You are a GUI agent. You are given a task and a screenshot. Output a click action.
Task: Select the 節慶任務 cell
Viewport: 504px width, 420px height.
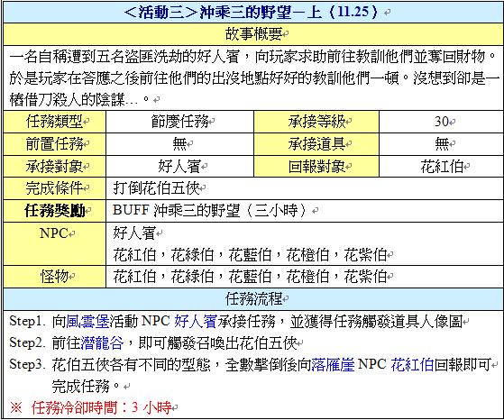coord(180,122)
